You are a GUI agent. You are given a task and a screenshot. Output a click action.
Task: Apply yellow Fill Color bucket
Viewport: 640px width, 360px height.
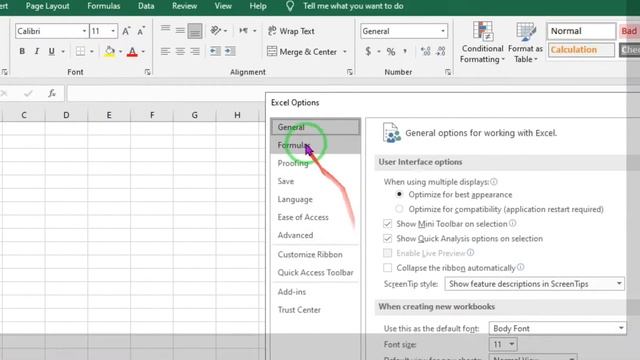109,51
